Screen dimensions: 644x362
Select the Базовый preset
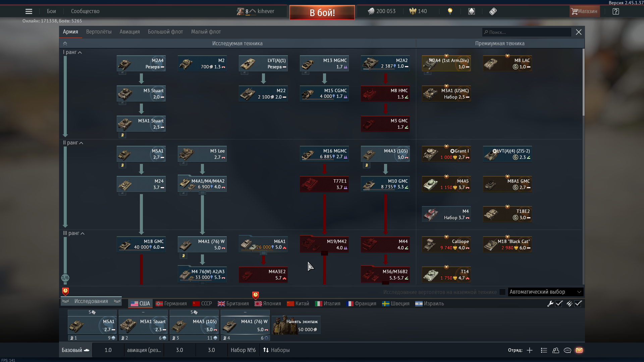click(75, 350)
